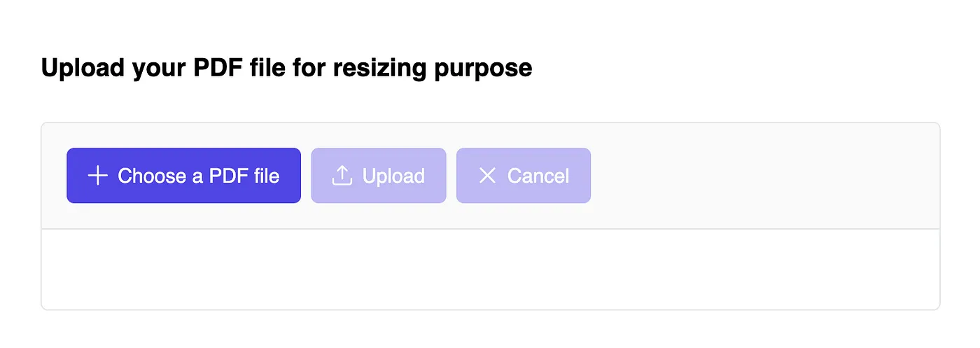Click the 'Upload your PDF file' heading
The width and height of the screenshot is (980, 348).
coord(286,68)
